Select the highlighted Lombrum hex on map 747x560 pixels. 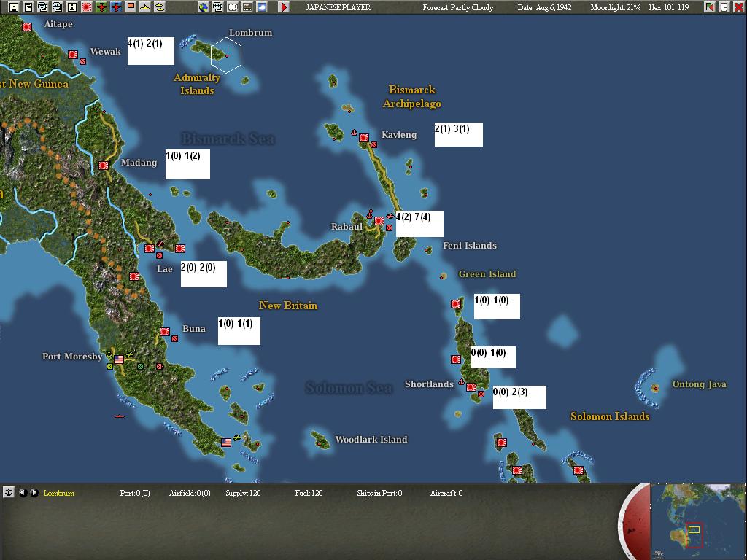[x=226, y=55]
